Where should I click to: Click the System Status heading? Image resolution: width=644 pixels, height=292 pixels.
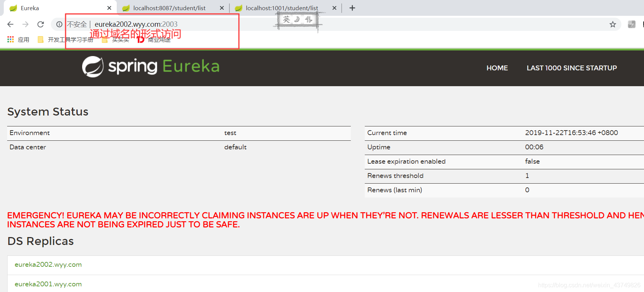pos(48,112)
